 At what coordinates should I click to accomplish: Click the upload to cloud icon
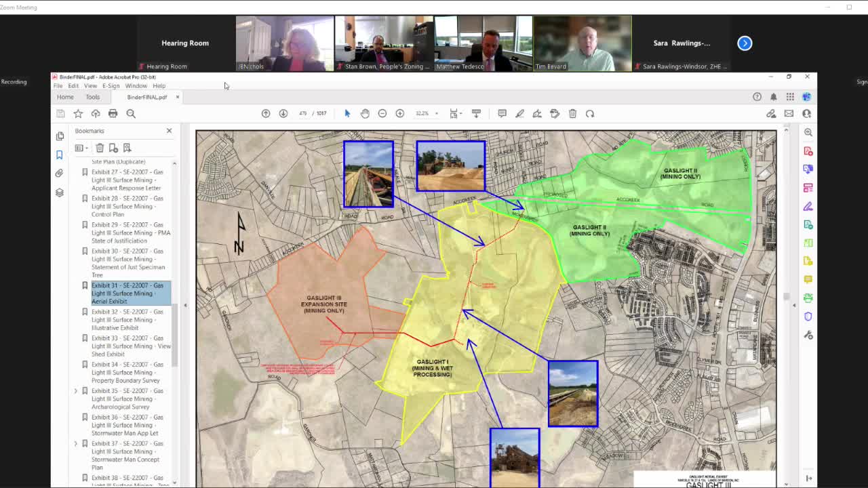tap(96, 114)
